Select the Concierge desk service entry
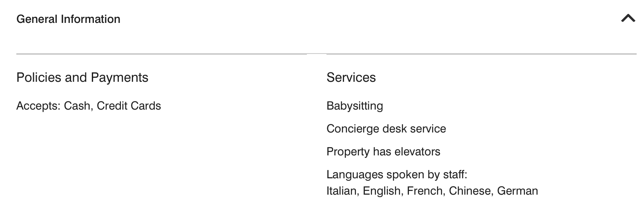Screen dimensions: 644x220 [386, 129]
